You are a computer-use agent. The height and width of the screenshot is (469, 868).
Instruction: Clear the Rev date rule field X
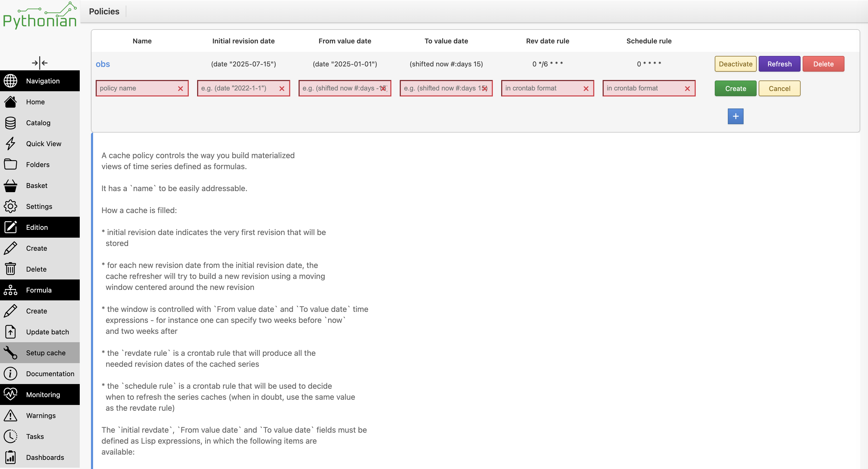pyautogui.click(x=586, y=88)
